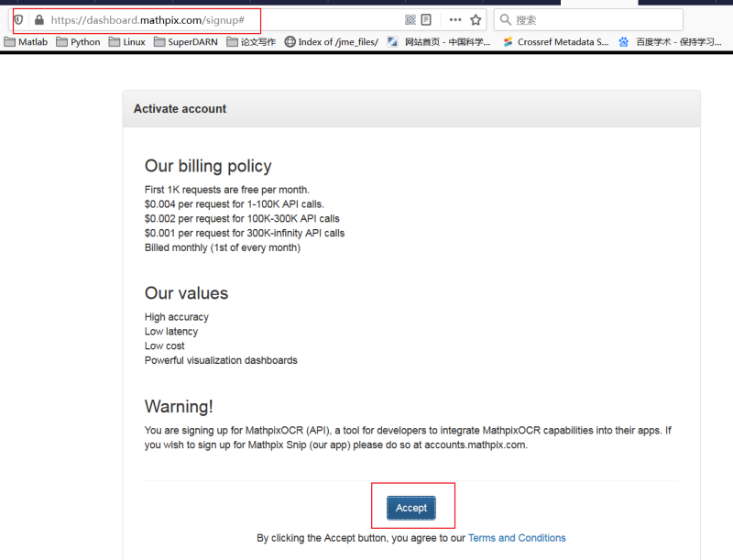
Task: Click '$0.004 per request for 1-100K API calls.'
Action: 235,204
